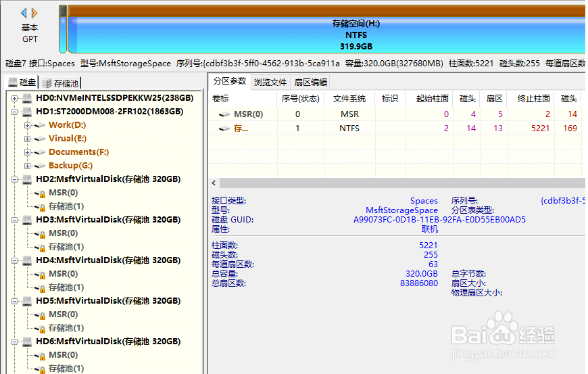588x374 pixels.
Task: Click locked MSR(0) icon under HD5
Action: [40, 314]
